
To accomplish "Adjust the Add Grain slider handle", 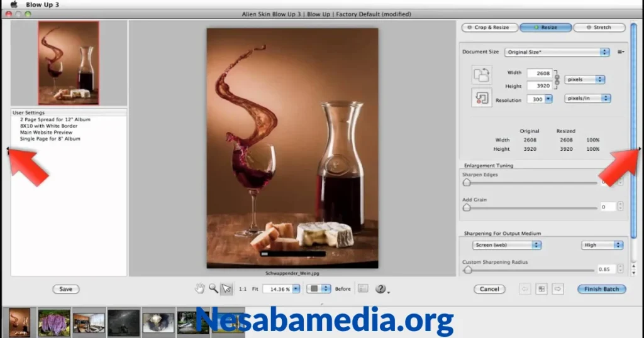I will 467,207.
